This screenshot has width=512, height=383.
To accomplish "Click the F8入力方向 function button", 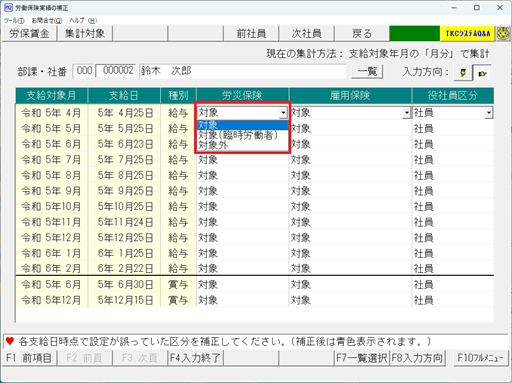I will click(x=417, y=358).
